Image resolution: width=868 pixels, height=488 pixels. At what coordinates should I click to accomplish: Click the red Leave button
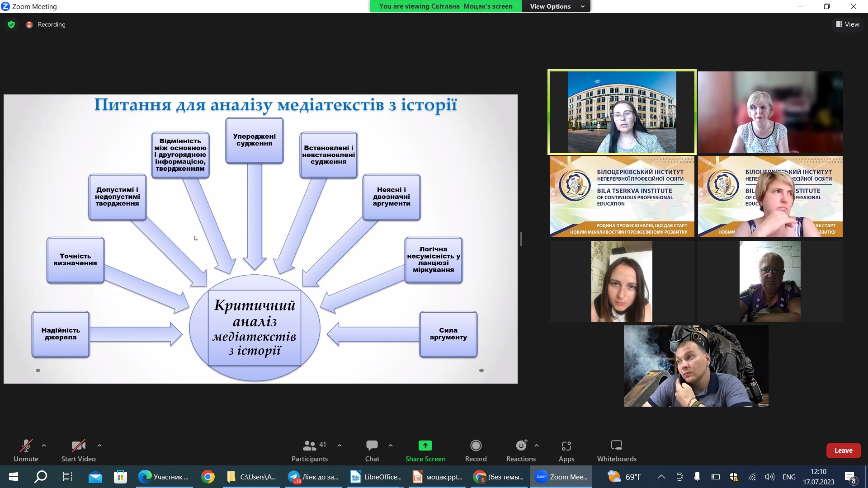click(x=843, y=450)
